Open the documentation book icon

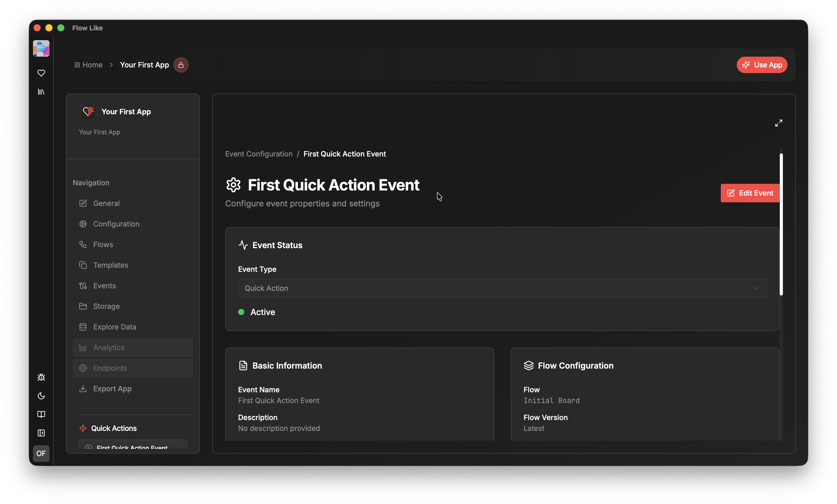click(41, 414)
